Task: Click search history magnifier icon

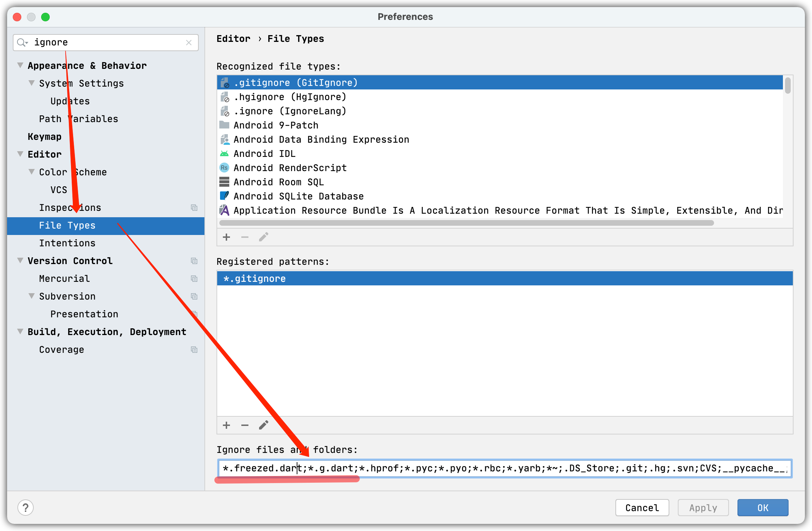Action: point(22,43)
